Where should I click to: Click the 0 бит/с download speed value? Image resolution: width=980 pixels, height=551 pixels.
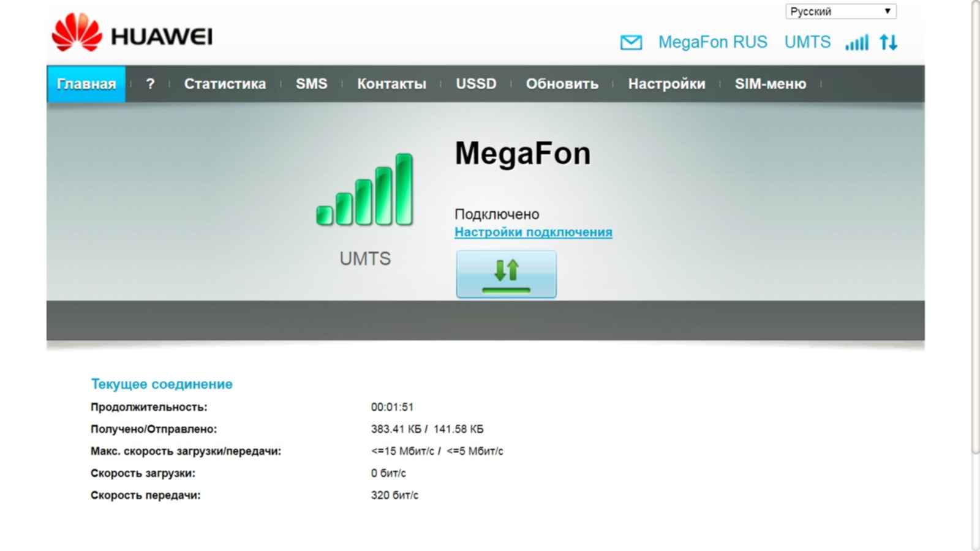388,473
